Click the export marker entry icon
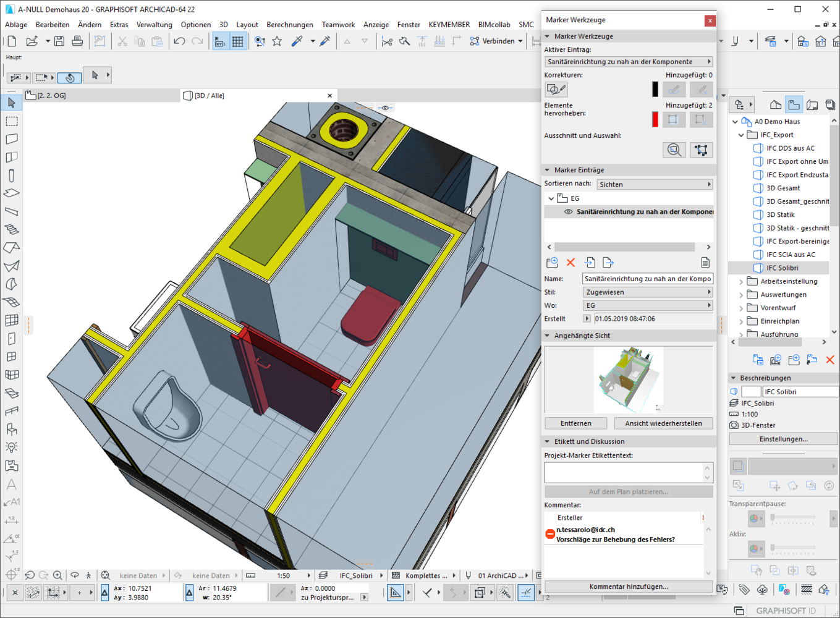Screen dimensions: 840x618 click(x=608, y=263)
